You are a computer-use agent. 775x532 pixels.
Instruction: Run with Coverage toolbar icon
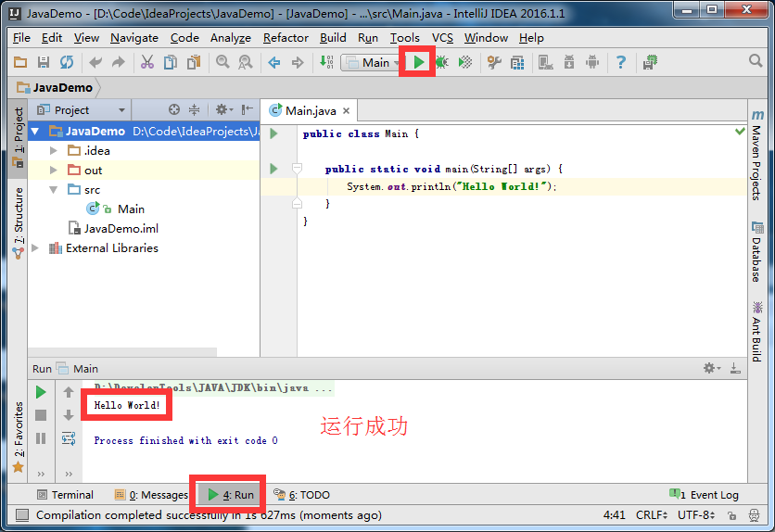pyautogui.click(x=465, y=62)
